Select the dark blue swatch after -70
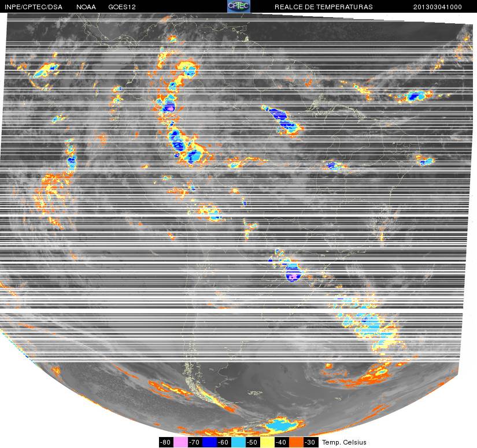 tap(210, 442)
